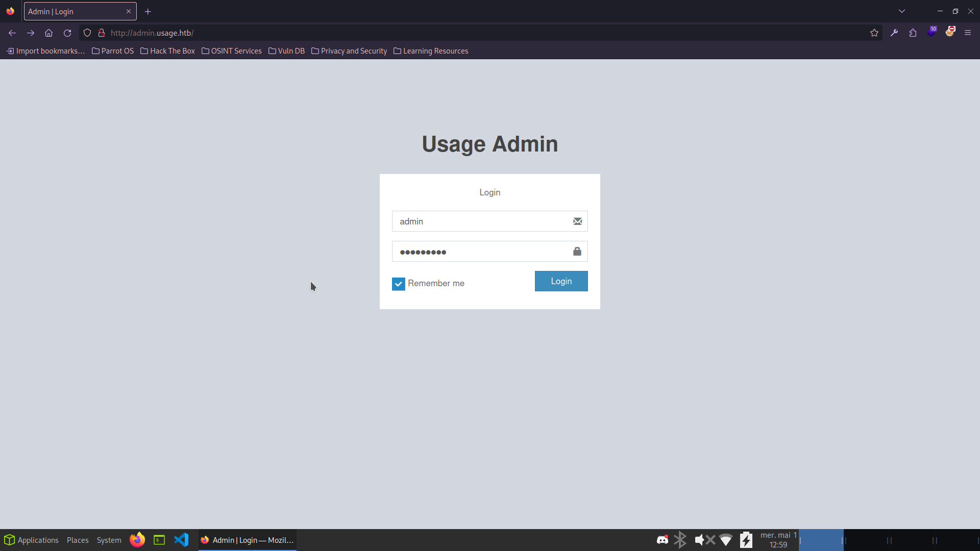The image size is (980, 551).
Task: Click the Bluetooth tray icon
Action: 680,540
